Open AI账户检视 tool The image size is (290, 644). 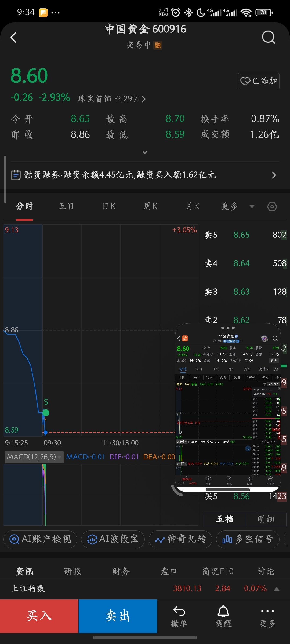tap(40, 539)
